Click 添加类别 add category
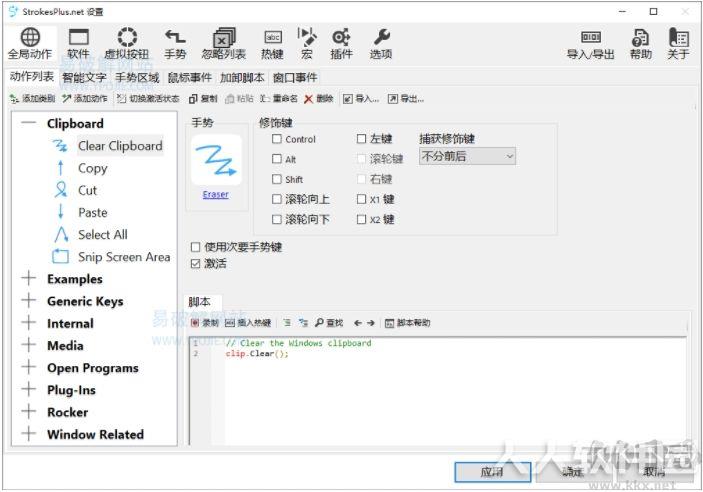703x492 pixels. pyautogui.click(x=32, y=99)
